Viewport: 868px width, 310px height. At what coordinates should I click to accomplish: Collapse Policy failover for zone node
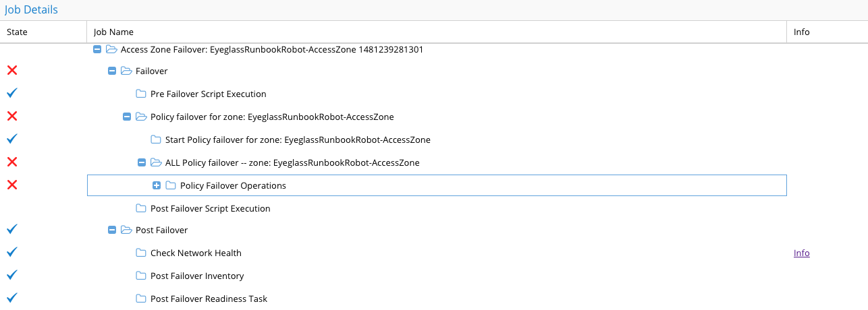127,117
